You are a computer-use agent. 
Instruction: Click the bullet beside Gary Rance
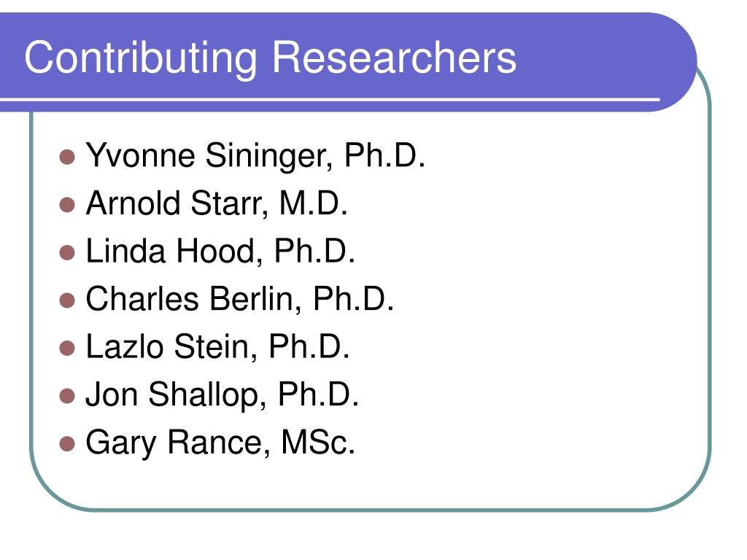67,443
